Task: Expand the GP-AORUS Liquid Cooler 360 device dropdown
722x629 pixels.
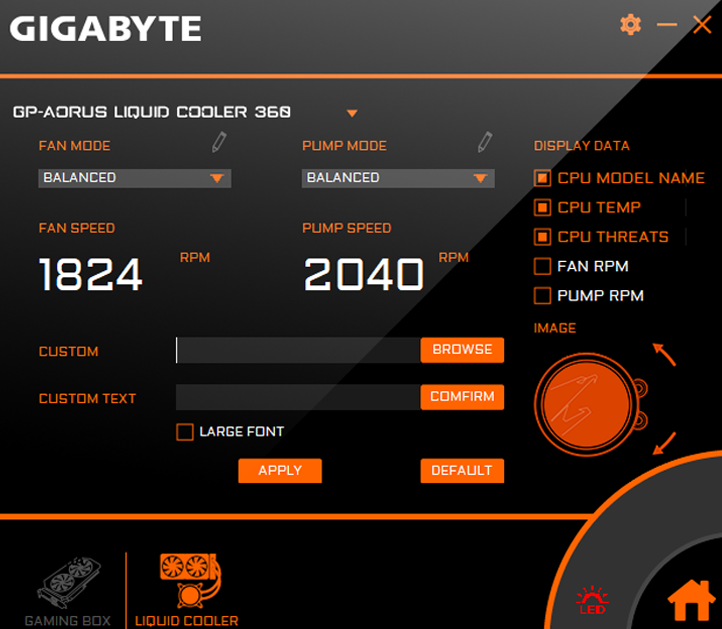Action: (352, 113)
